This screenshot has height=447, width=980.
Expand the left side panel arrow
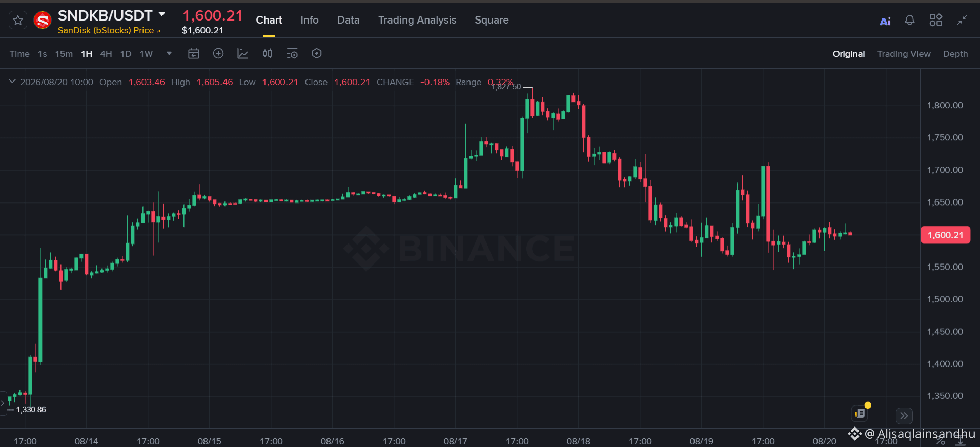[x=3, y=403]
